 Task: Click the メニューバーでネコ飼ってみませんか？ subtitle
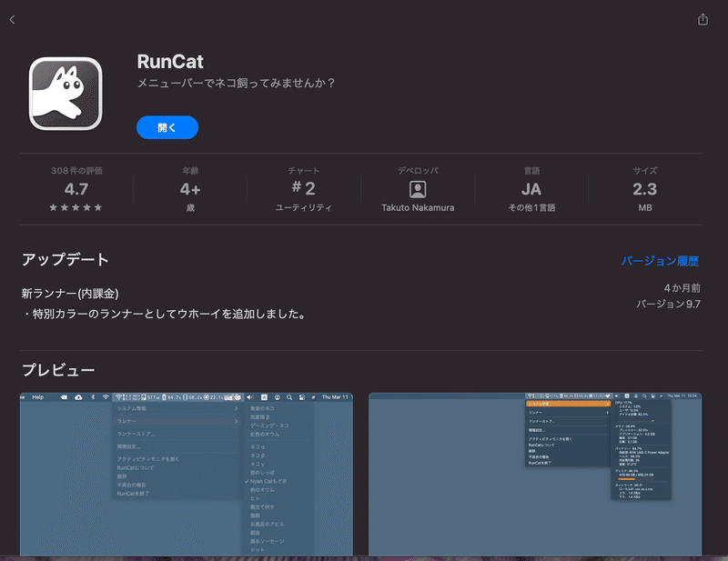[x=237, y=83]
